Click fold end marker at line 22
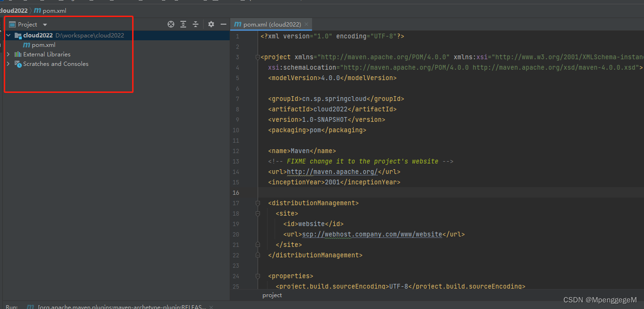This screenshot has height=309, width=644. pyautogui.click(x=258, y=255)
